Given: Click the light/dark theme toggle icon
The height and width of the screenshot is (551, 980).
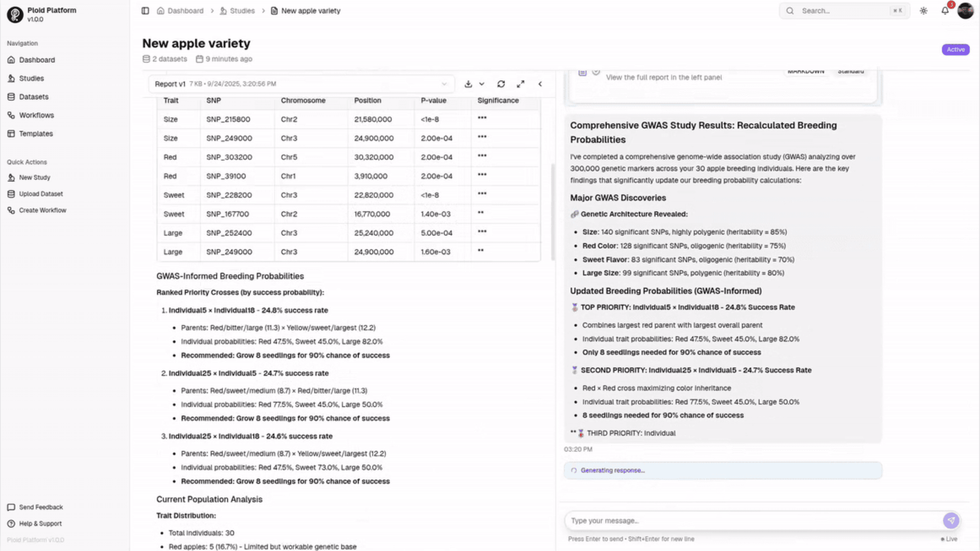Looking at the screenshot, I should (x=923, y=10).
